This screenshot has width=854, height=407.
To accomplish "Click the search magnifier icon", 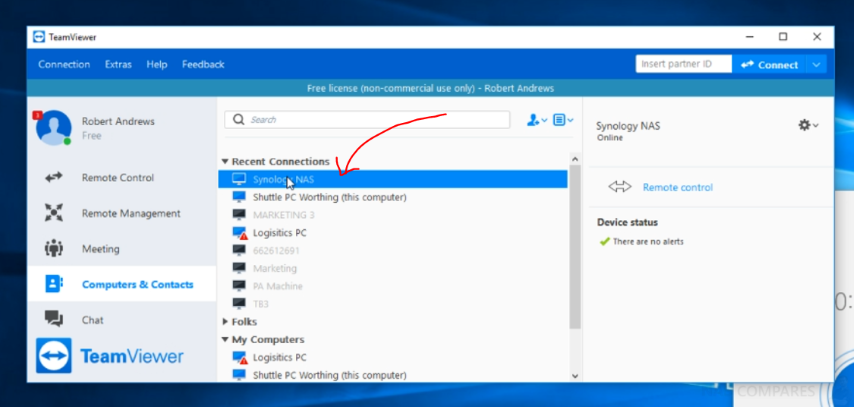I will [x=239, y=119].
